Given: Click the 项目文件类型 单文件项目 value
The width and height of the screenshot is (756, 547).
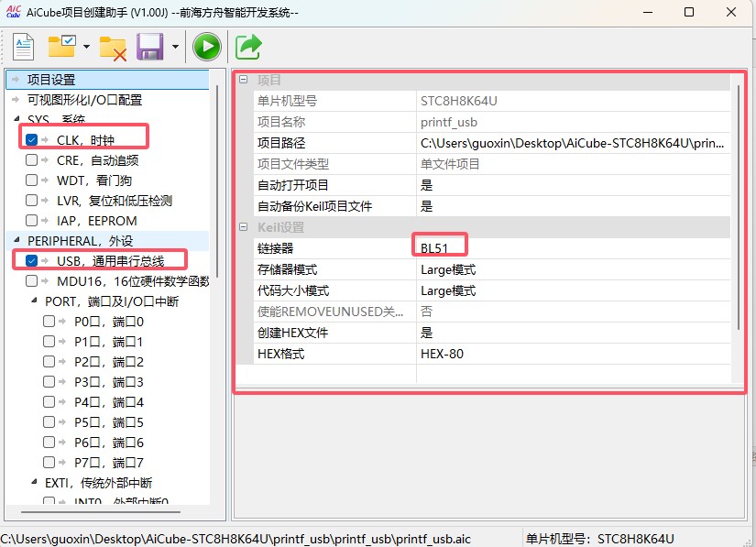Looking at the screenshot, I should tap(573, 164).
